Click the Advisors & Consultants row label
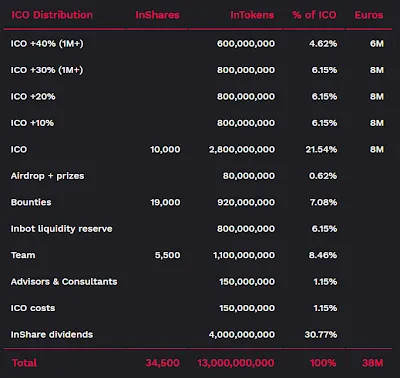This screenshot has height=378, width=400. (x=64, y=282)
